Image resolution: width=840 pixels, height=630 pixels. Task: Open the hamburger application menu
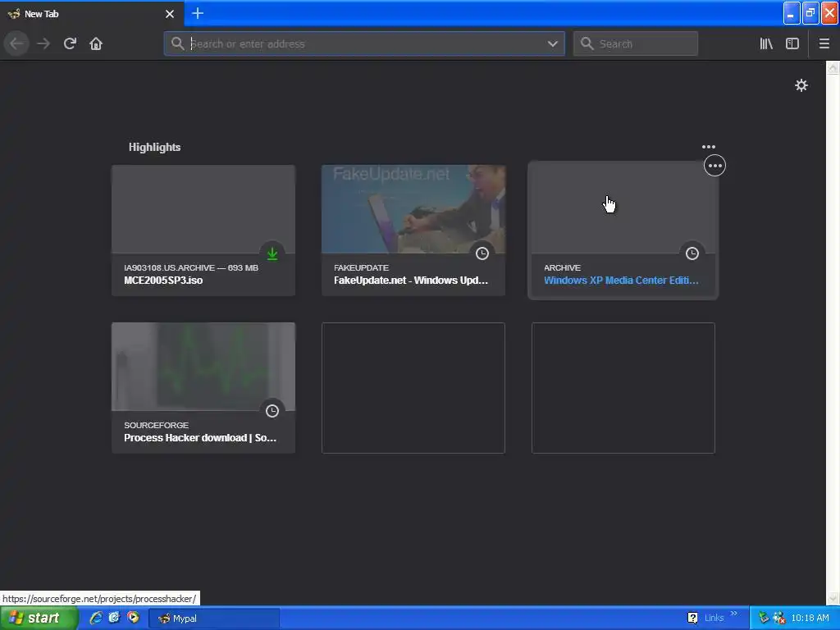coord(824,44)
